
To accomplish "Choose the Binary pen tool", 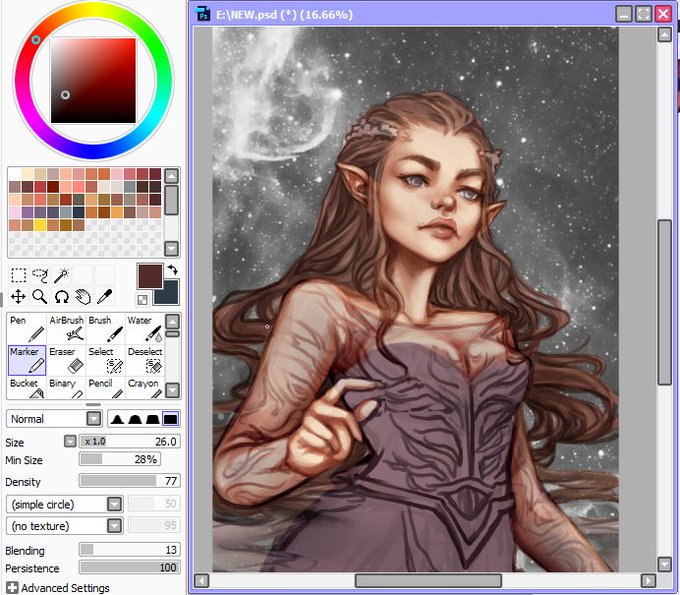I will pyautogui.click(x=66, y=387).
